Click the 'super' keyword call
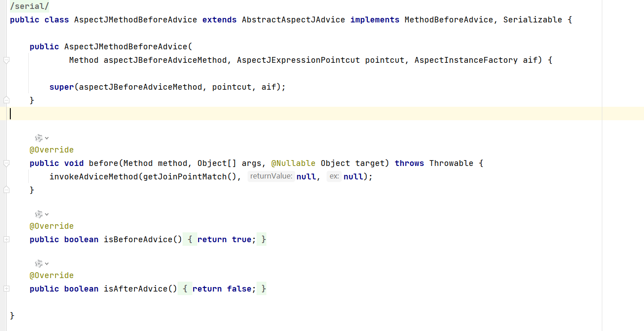This screenshot has height=331, width=644. tap(61, 87)
